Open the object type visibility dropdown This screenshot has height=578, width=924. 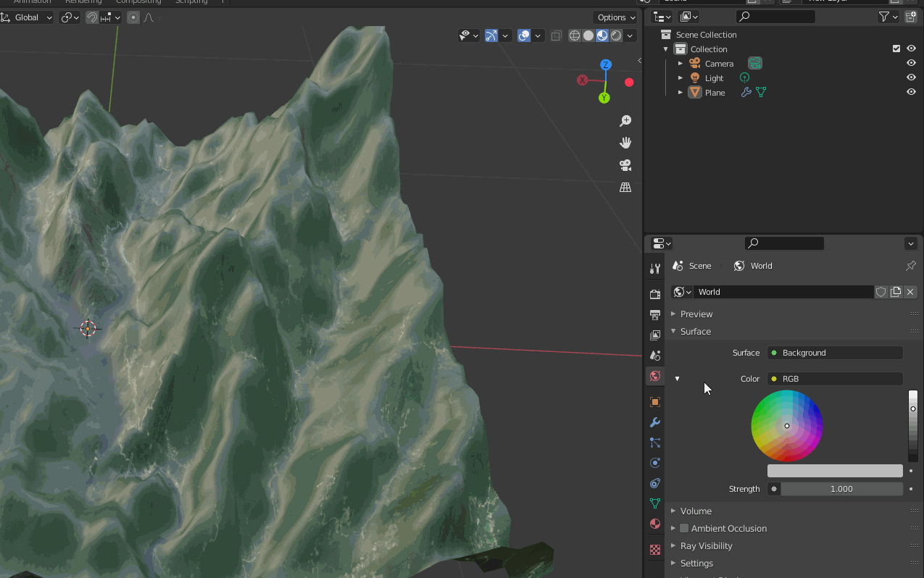(470, 35)
